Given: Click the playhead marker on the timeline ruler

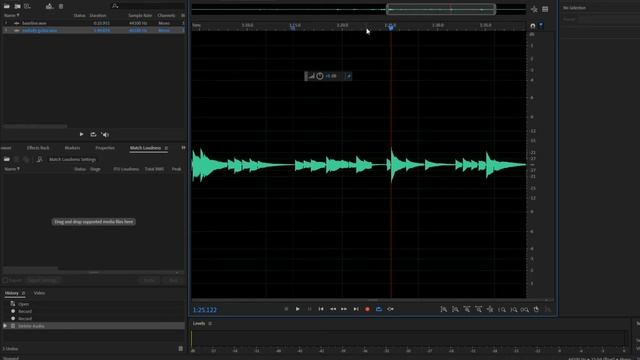Looking at the screenshot, I should click(391, 27).
